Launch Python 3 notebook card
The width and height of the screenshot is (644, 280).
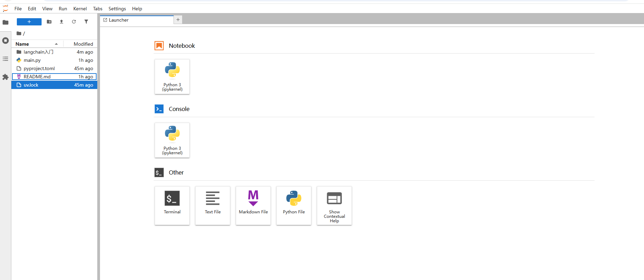point(172,77)
